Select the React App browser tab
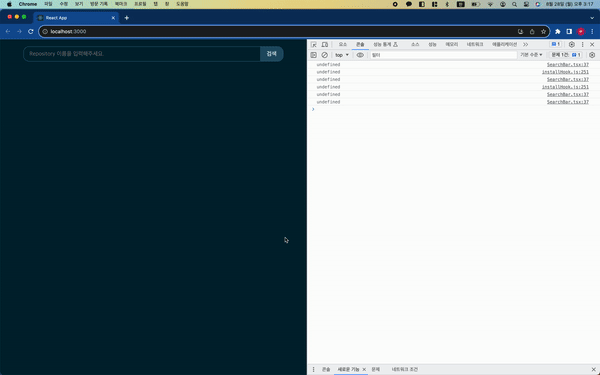 (76, 18)
